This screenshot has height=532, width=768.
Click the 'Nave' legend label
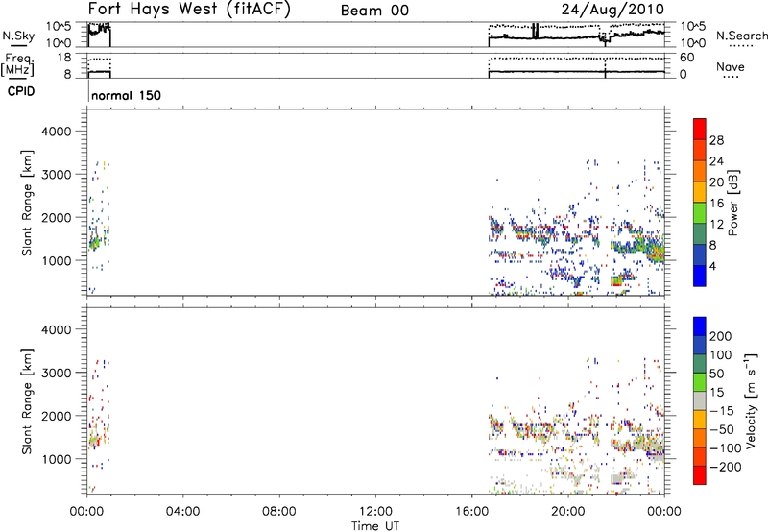point(731,66)
